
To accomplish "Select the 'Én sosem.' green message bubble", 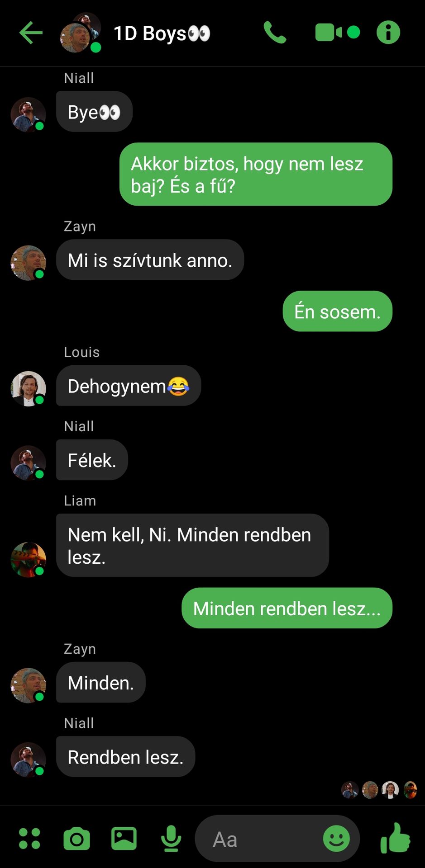I will click(338, 311).
